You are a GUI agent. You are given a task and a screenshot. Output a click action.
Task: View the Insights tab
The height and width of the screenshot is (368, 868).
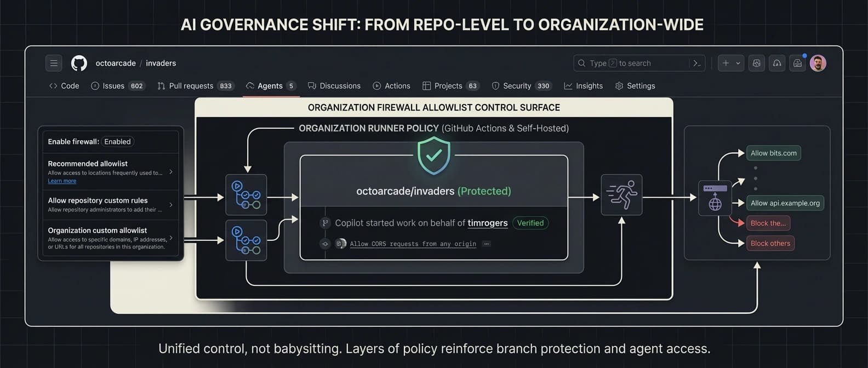click(x=584, y=86)
